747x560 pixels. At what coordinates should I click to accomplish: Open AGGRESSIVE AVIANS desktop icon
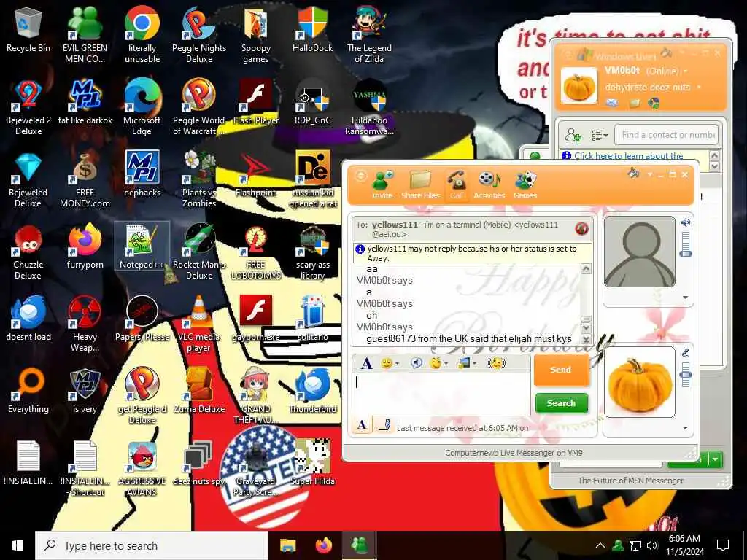coord(142,467)
